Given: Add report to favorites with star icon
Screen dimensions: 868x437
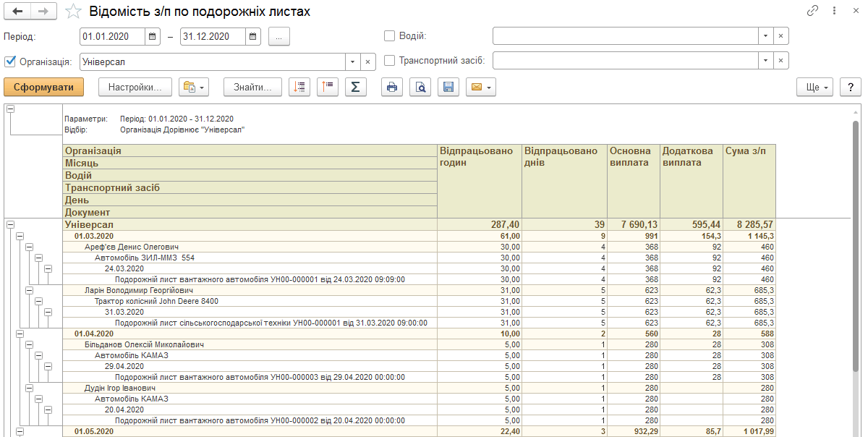Looking at the screenshot, I should click(x=73, y=12).
